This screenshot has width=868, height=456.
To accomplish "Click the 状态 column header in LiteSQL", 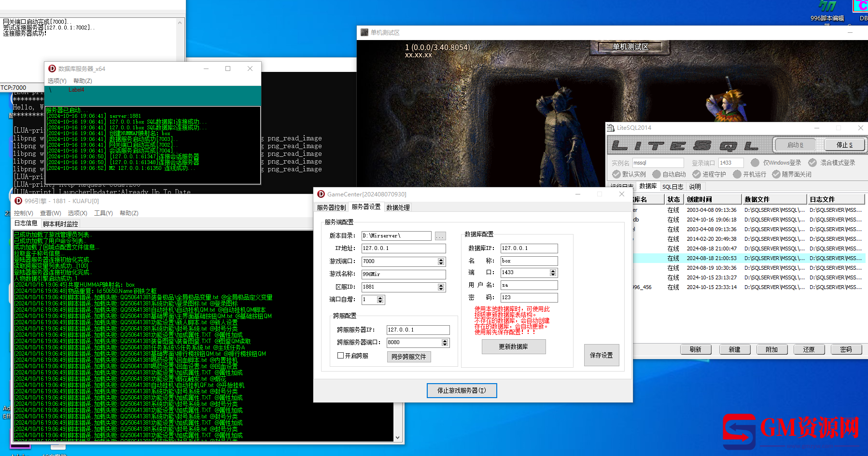I will [x=674, y=199].
